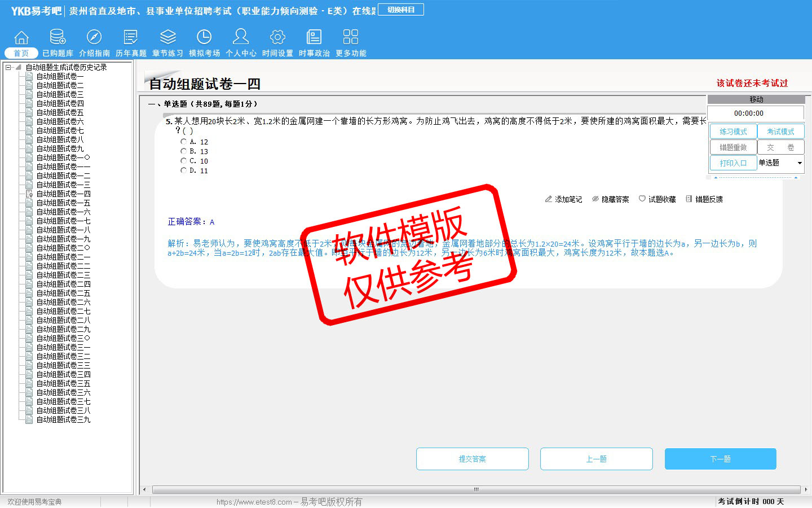Viewport: 812px width, 508px height.
Task: Select answer option A. 12
Action: [183, 142]
